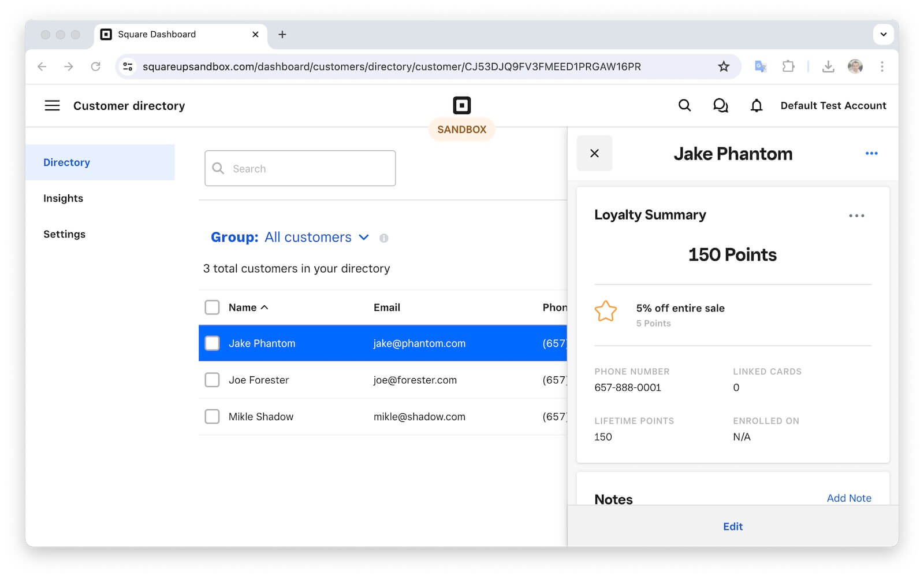
Task: Click the 5% off entire sale reward
Action: click(680, 308)
